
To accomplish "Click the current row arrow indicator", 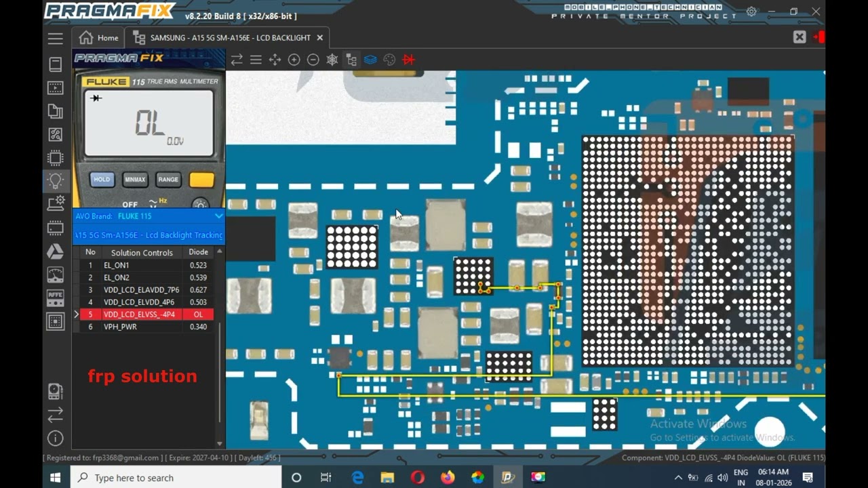I will point(76,314).
